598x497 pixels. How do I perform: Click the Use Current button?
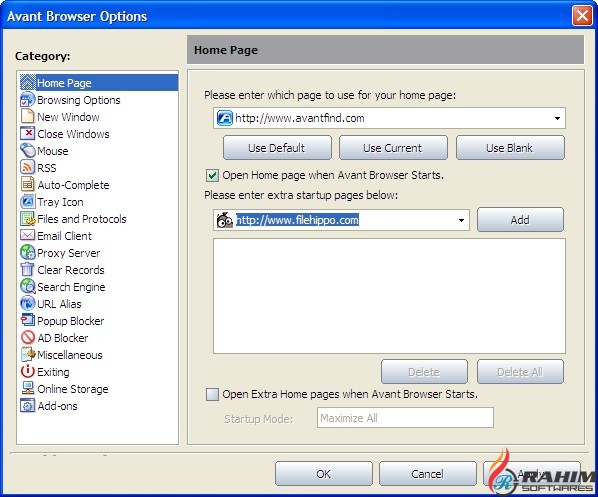[393, 148]
